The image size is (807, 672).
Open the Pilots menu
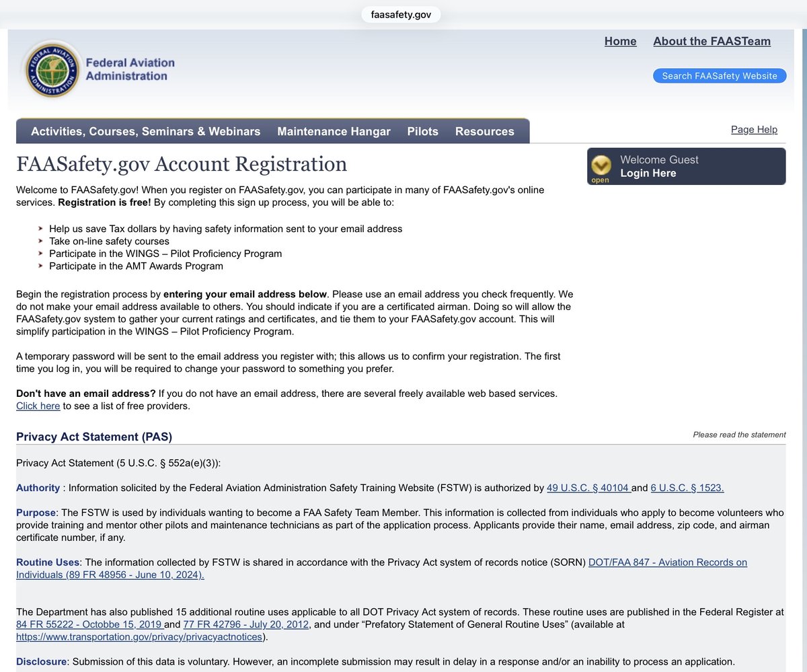point(422,131)
